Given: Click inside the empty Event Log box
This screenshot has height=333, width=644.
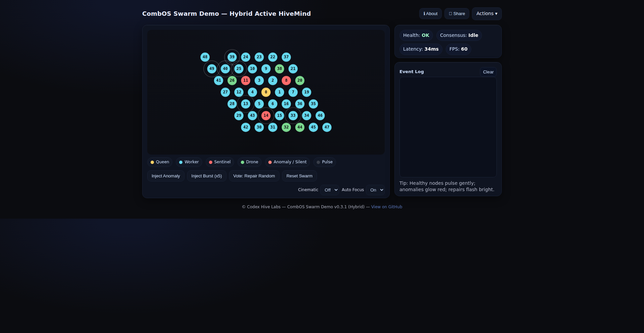Looking at the screenshot, I should coord(448,127).
